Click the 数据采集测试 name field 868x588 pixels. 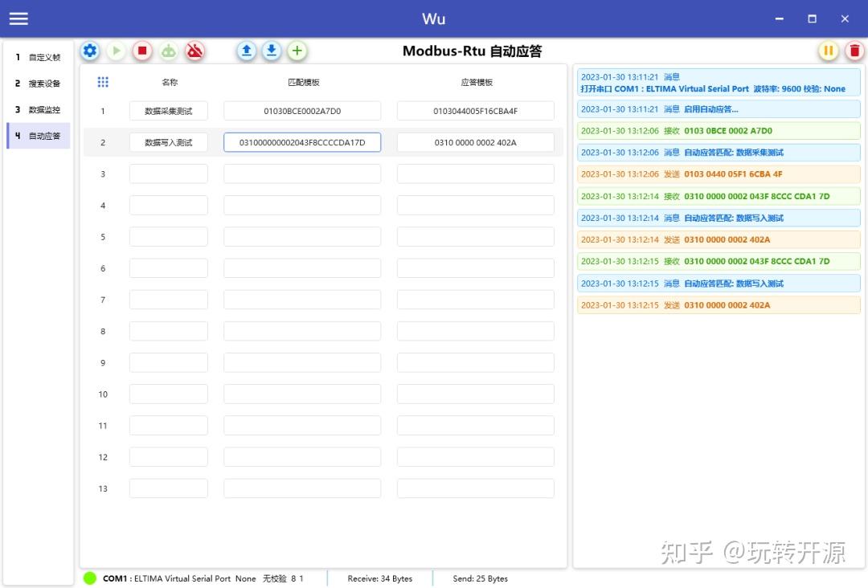point(168,111)
